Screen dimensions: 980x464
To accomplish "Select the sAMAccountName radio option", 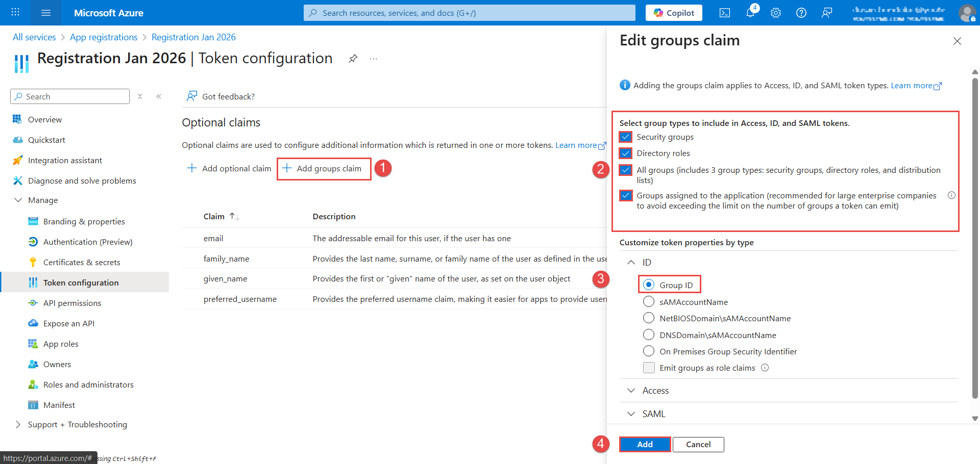I will (x=649, y=302).
